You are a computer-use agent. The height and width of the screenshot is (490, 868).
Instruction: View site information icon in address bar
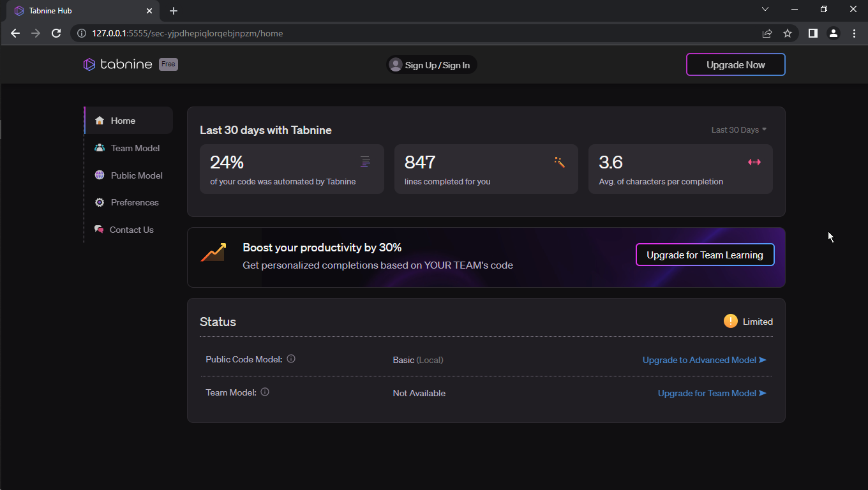(x=81, y=33)
